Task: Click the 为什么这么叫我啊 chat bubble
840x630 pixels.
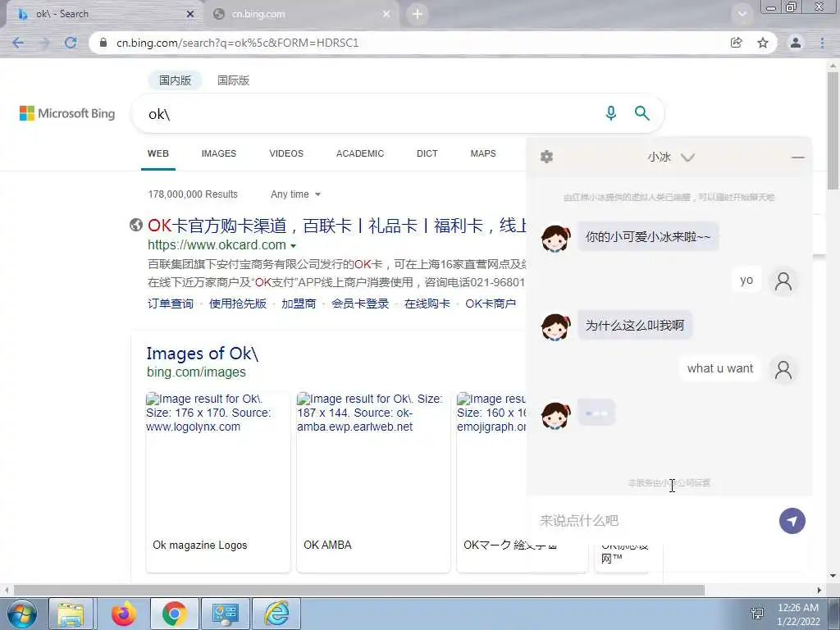Action: (634, 325)
